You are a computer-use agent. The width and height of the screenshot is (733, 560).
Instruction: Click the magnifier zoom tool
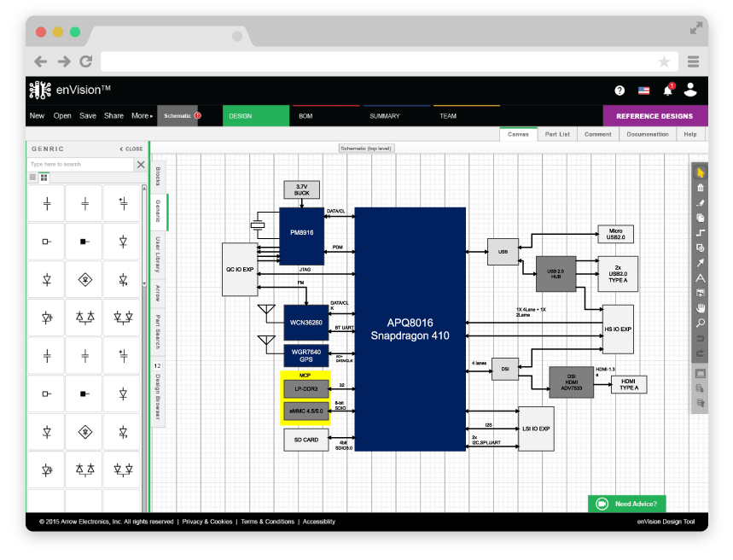[700, 324]
